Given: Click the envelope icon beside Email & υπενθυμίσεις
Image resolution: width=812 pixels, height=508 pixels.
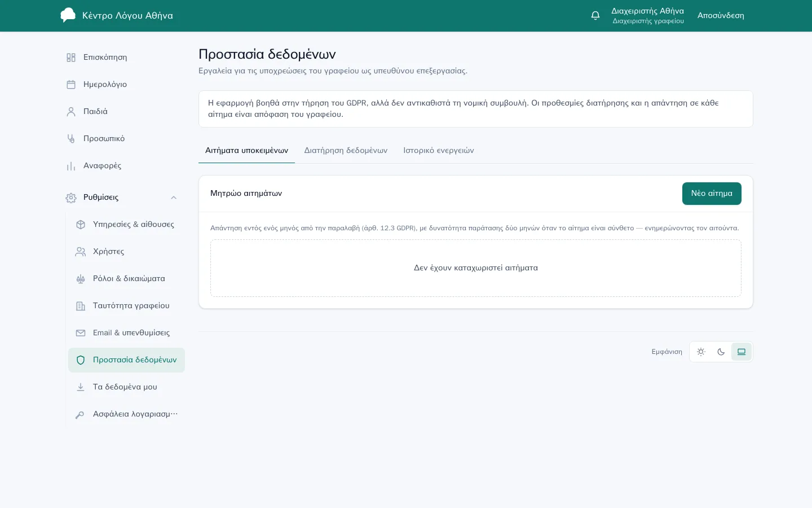Looking at the screenshot, I should pyautogui.click(x=81, y=333).
